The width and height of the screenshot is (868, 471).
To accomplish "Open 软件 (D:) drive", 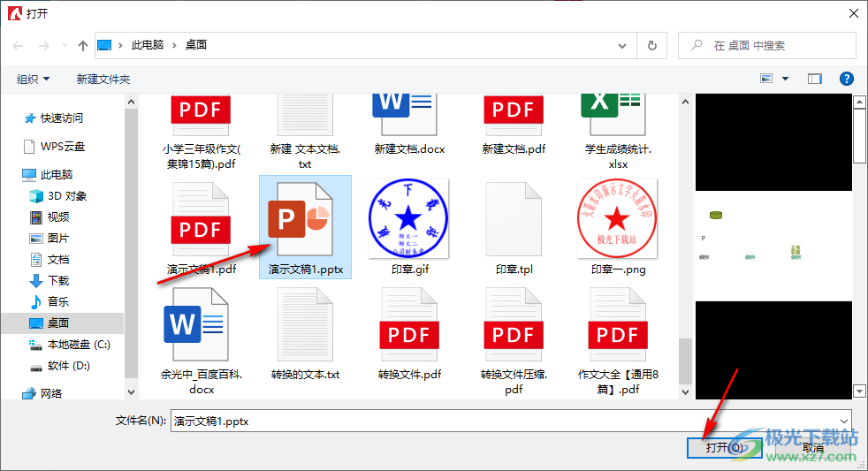I will 60,365.
